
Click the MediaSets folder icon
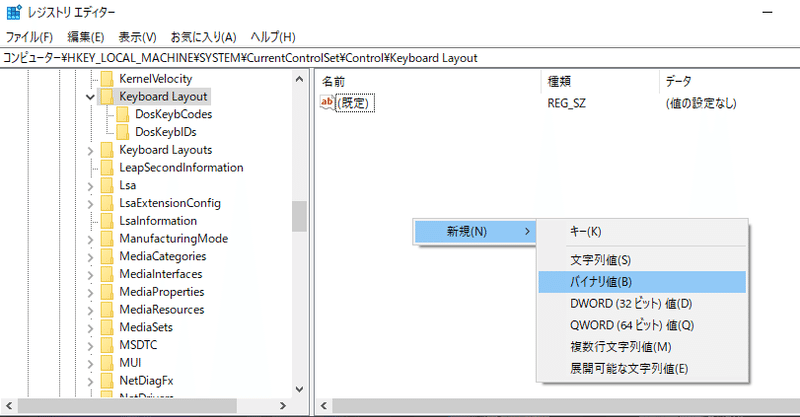coord(107,327)
